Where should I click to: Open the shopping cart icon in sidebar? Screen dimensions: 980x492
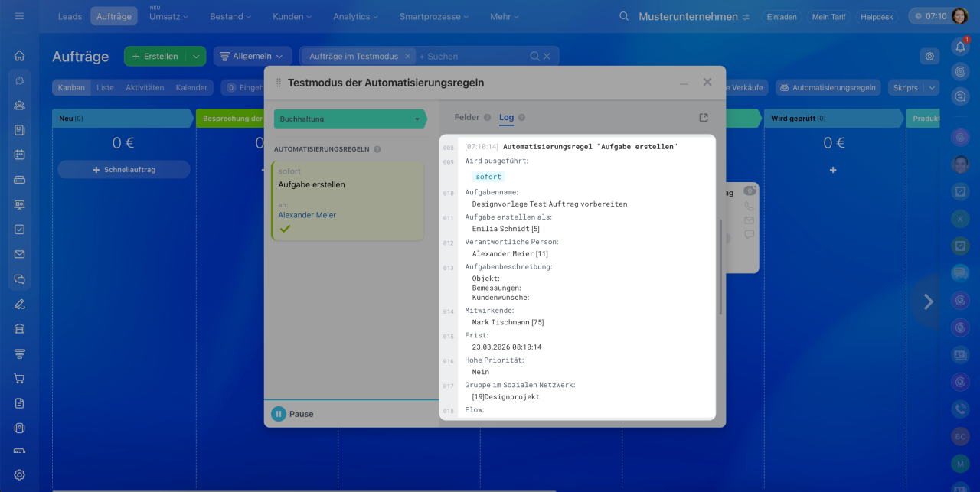tap(19, 378)
